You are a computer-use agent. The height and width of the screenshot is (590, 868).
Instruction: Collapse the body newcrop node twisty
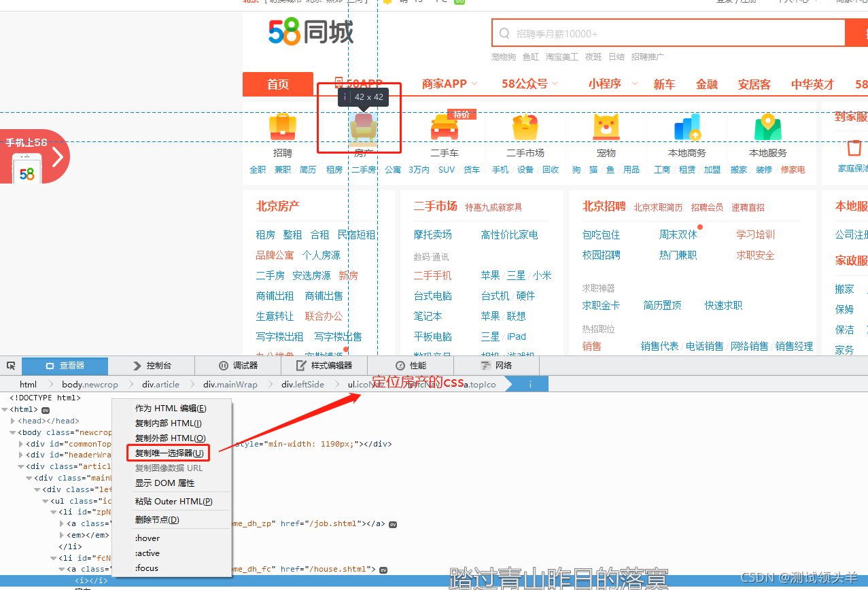(13, 432)
